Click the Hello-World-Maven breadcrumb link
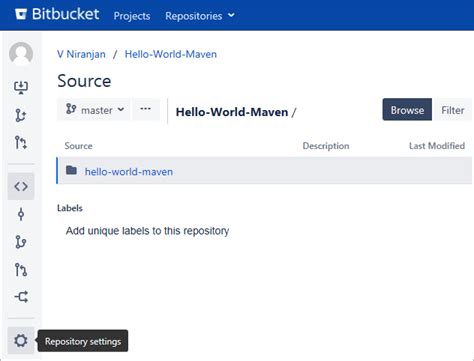Viewport: 474px width, 361px height. [x=171, y=54]
